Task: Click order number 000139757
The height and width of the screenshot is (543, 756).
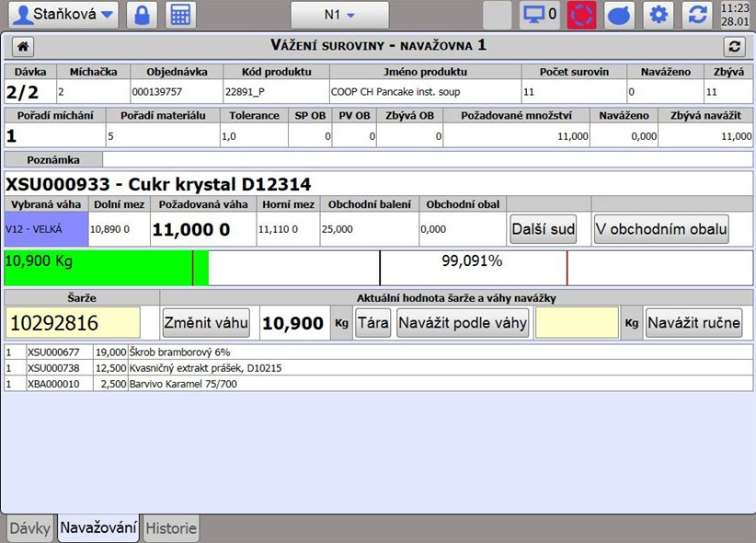Action: tap(156, 92)
